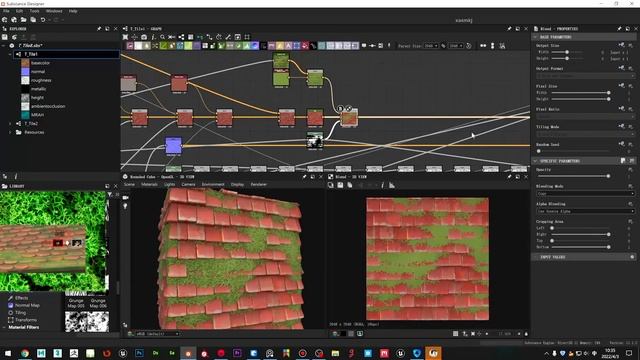Adjust the Random Seed slider
Screen dimensions: 640x360
pyautogui.click(x=573, y=151)
